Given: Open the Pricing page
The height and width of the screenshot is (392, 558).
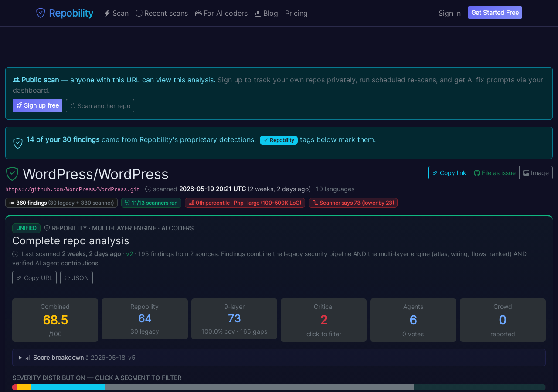Looking at the screenshot, I should [x=296, y=13].
